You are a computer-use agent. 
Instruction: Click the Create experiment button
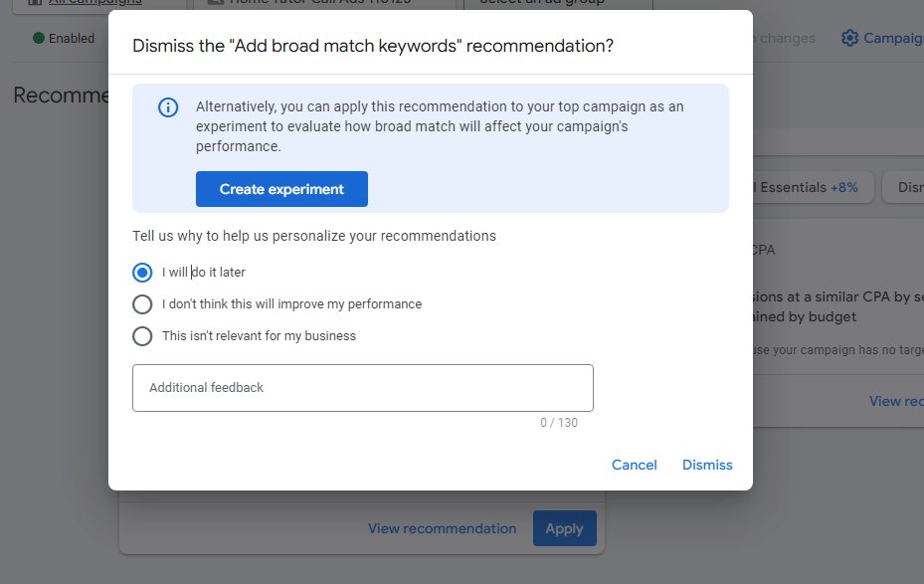[x=282, y=189]
